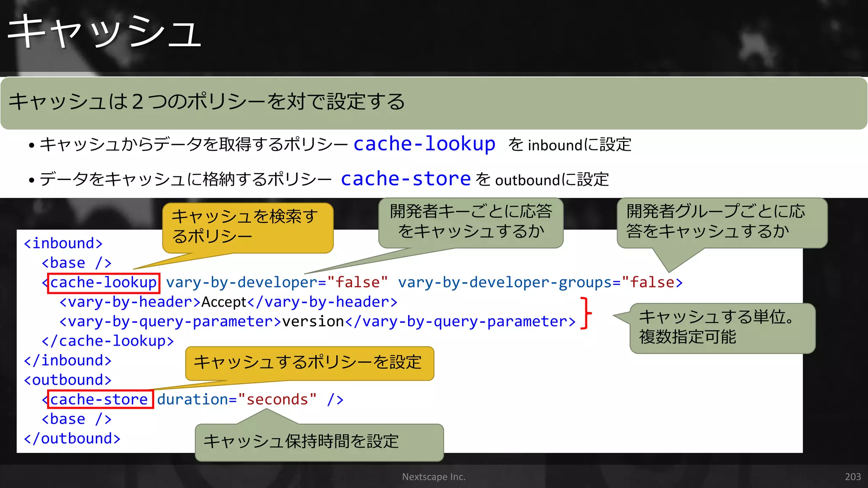Screen dimensions: 868x488
Task: Click the heading キャッシュは２つのポリシーを対で設定する
Action: click(x=207, y=102)
